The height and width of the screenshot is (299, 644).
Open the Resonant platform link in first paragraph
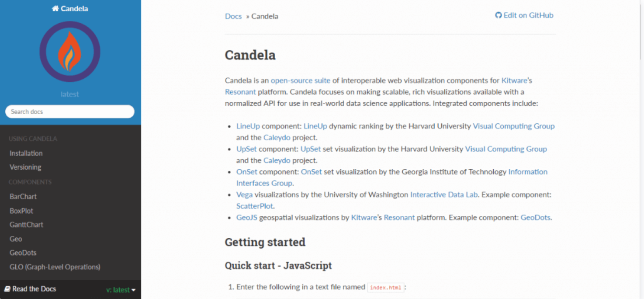[x=240, y=92]
